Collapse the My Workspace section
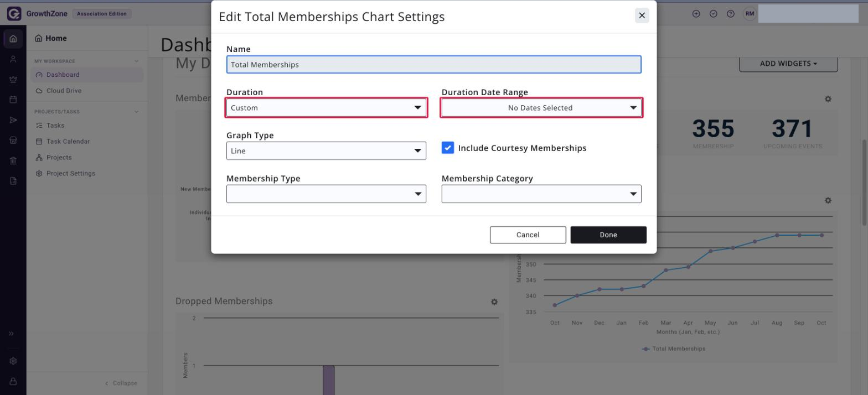This screenshot has width=868, height=395. click(137, 61)
